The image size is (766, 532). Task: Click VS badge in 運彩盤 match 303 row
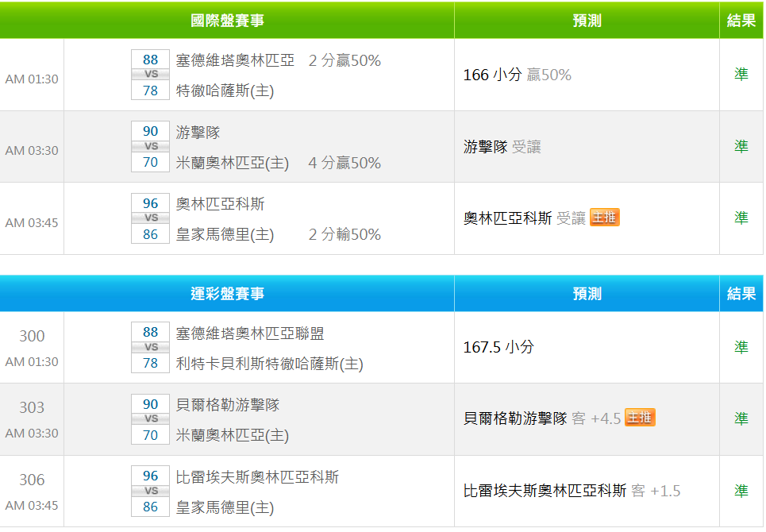(151, 418)
